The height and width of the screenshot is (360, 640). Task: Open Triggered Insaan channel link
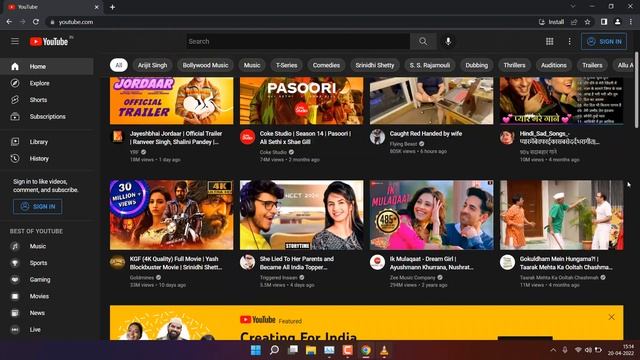tap(278, 278)
